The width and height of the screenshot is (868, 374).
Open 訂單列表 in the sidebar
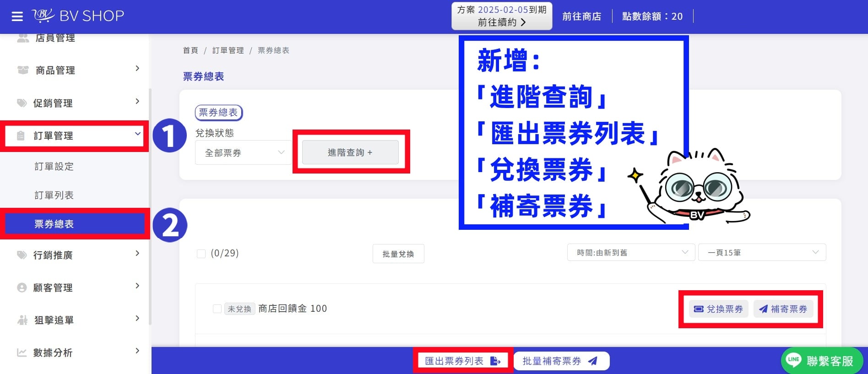point(54,195)
